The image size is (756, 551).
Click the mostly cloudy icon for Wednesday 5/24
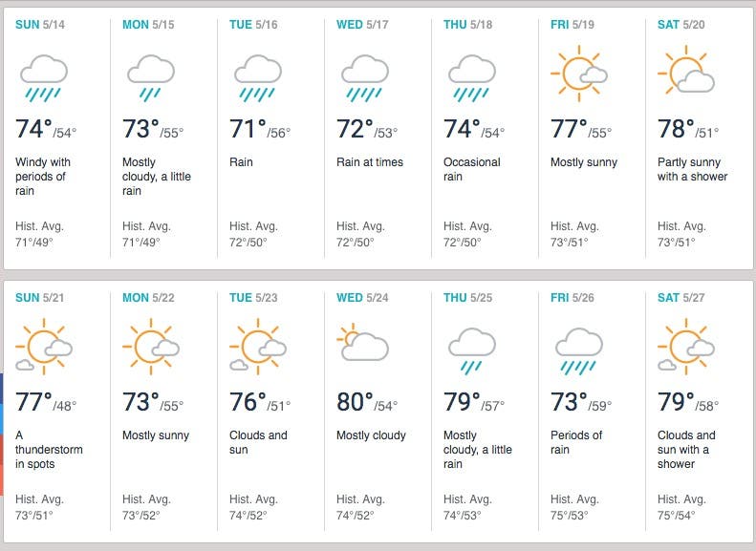363,345
